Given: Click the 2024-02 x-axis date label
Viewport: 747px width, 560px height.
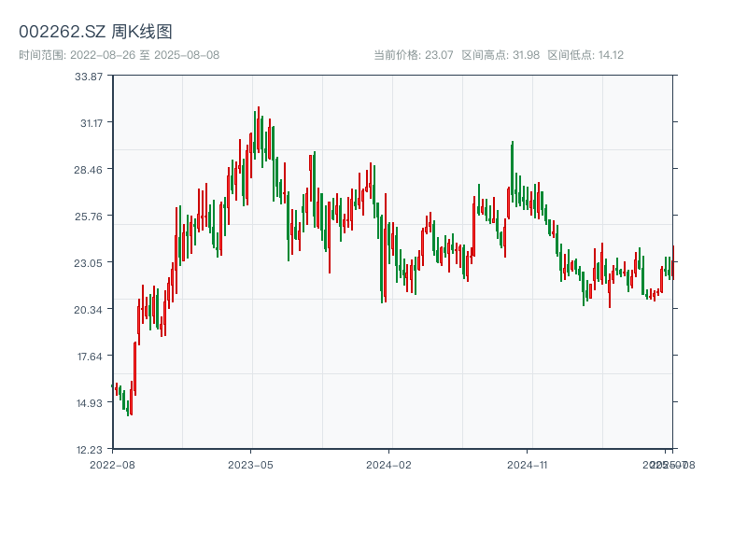Looking at the screenshot, I should point(388,464).
